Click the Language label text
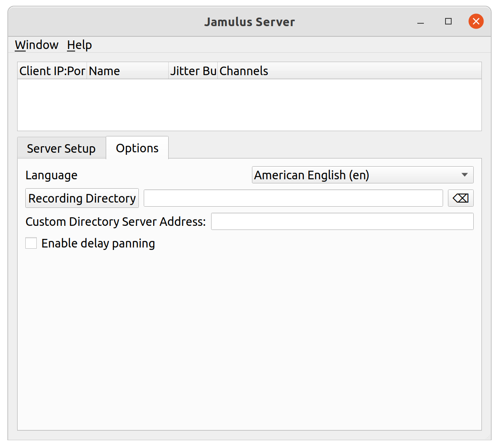Viewport: 499px width, 448px height. 51,175
